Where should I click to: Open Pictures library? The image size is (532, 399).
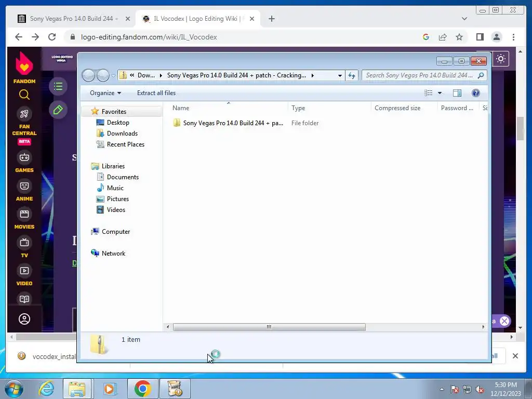click(118, 199)
